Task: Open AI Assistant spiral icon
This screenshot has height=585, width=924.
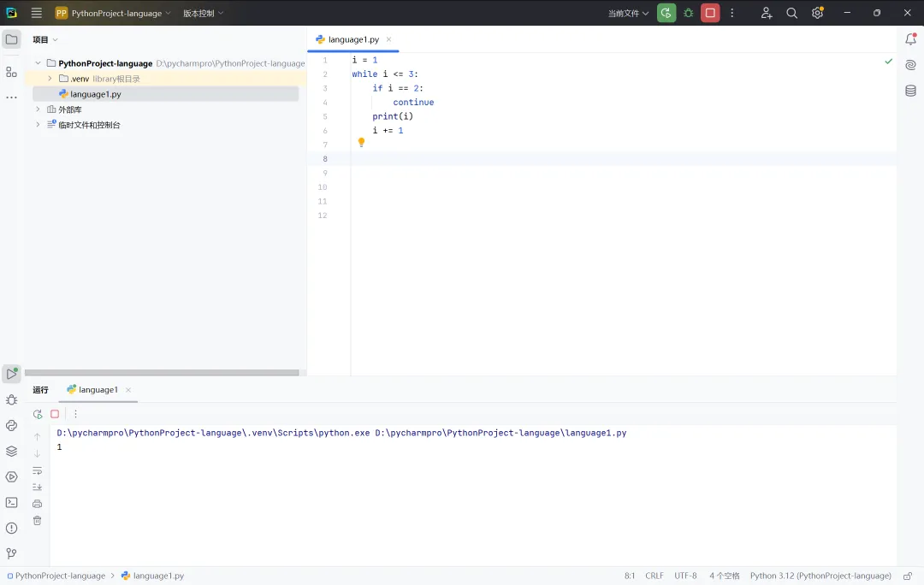Action: tap(910, 65)
